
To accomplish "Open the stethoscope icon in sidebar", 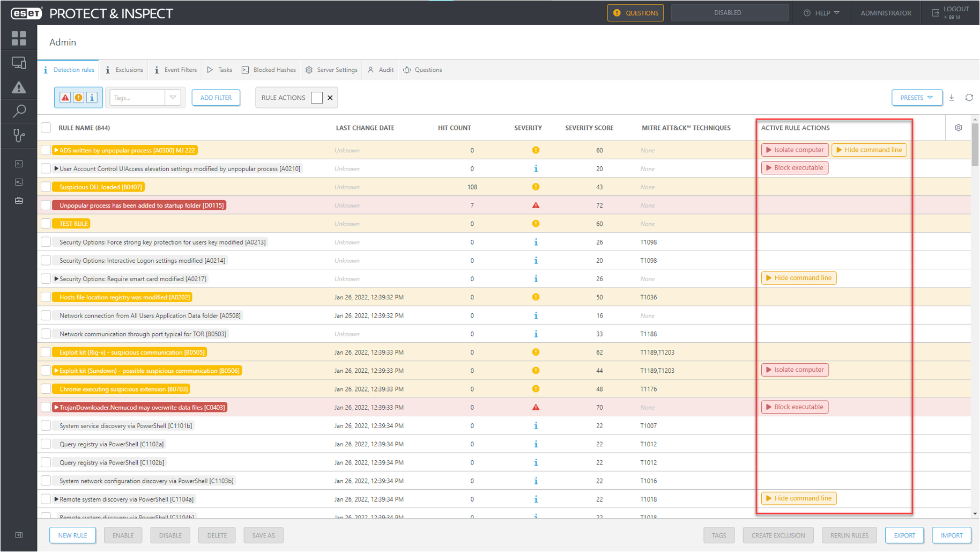I will tap(19, 136).
